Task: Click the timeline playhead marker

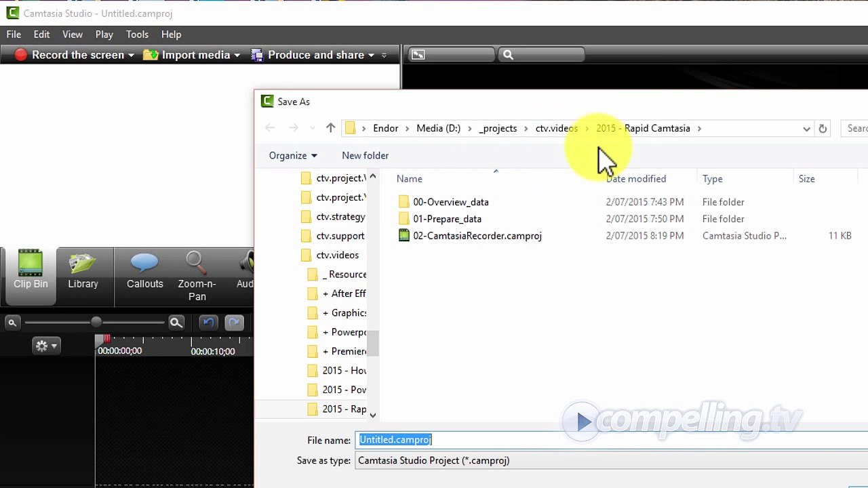Action: (106, 338)
